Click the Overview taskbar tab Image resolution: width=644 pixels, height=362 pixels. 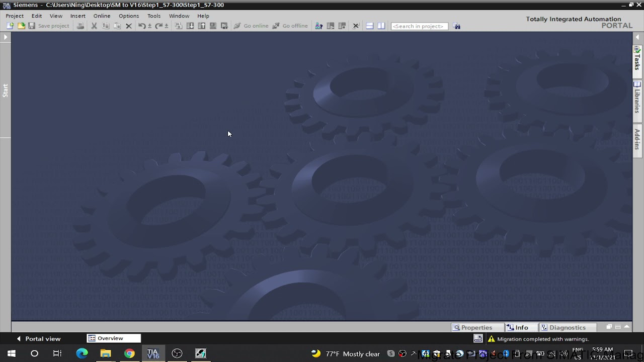(113, 338)
